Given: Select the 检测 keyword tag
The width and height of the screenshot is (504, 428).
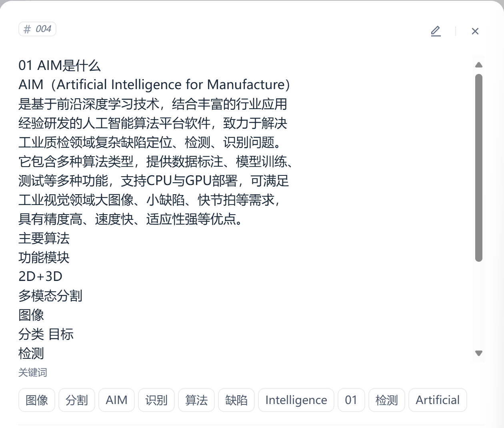Looking at the screenshot, I should [x=386, y=400].
